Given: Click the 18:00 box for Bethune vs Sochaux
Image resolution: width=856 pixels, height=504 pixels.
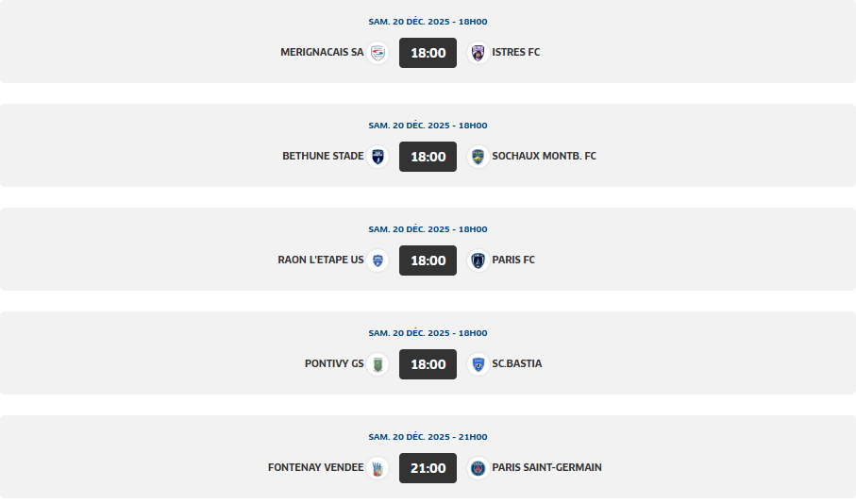Looking at the screenshot, I should 428,157.
